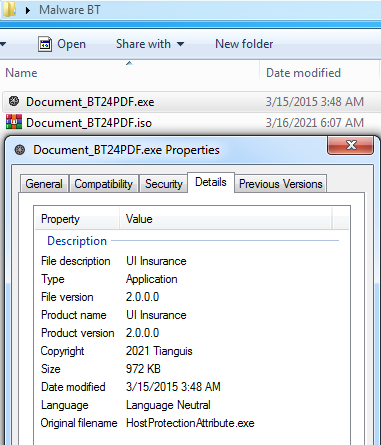Click the 3/16/2021 6:07 AM date

[x=314, y=123]
